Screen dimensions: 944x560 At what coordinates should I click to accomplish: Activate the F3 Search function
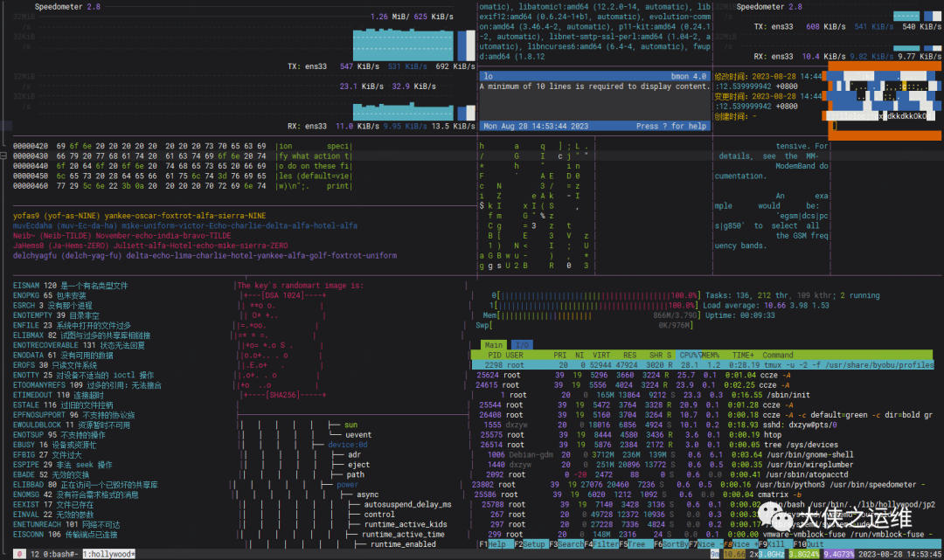(566, 543)
